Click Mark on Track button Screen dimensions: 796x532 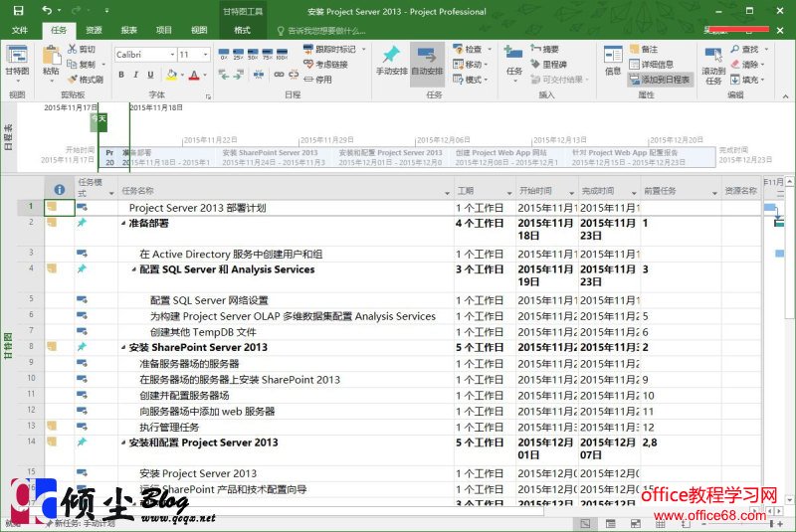click(x=329, y=49)
